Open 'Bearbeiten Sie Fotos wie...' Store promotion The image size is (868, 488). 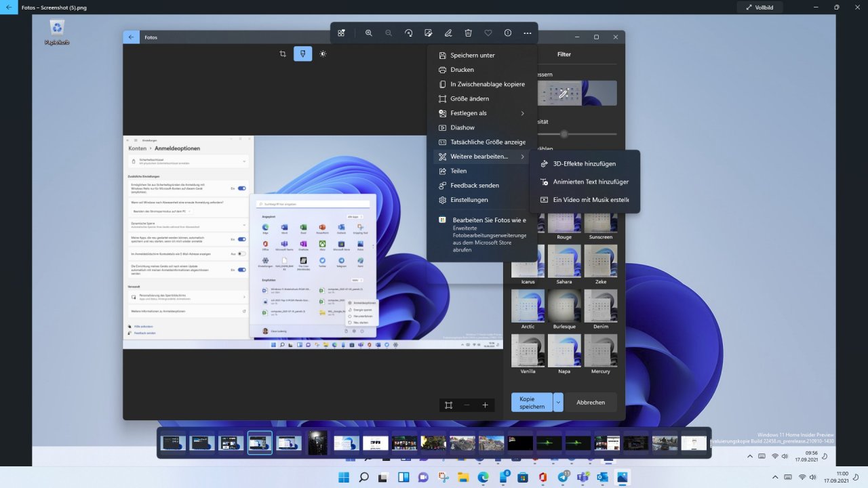coord(482,235)
